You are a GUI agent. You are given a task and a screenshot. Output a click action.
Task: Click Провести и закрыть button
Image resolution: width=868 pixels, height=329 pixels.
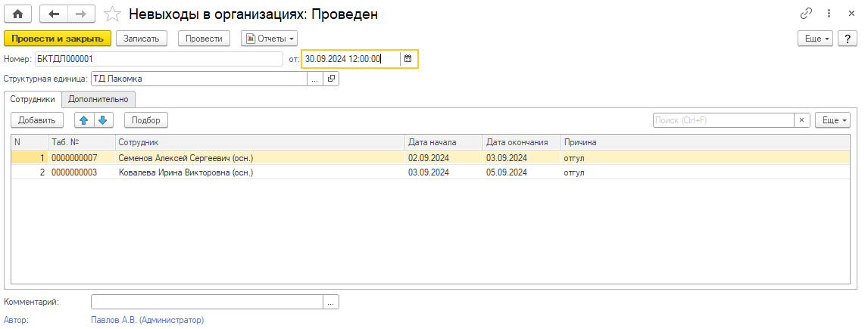click(58, 38)
